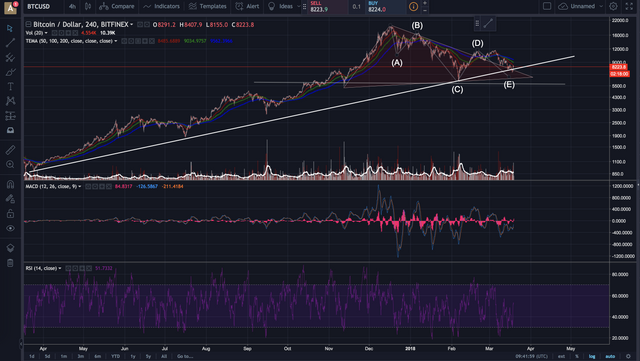Viewport: 640px width, 361px height.
Task: Toggle log scale on price axis
Action: click(592, 356)
